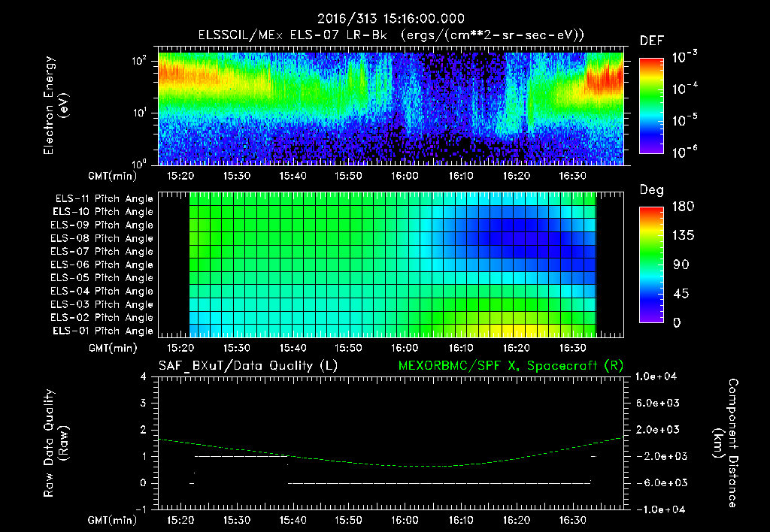Click the Component Distance (km) axis label
Image resolution: width=770 pixels, height=532 pixels.
pyautogui.click(x=726, y=443)
